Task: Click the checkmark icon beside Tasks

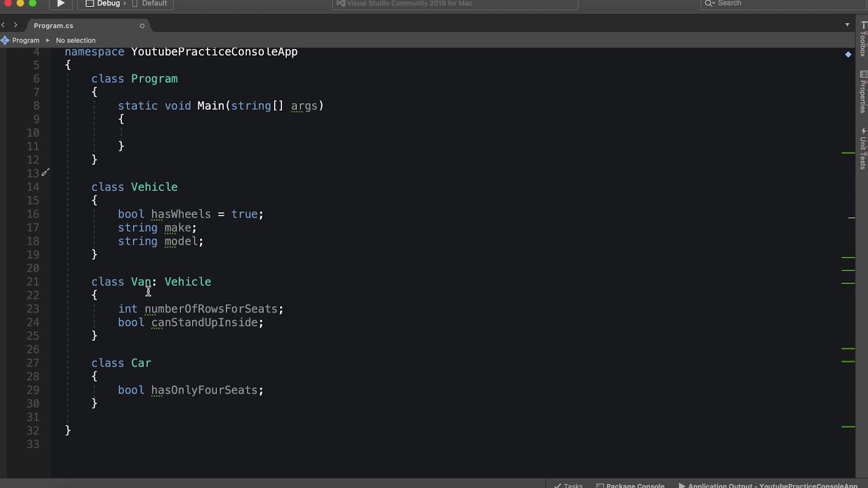Action: coord(557,485)
